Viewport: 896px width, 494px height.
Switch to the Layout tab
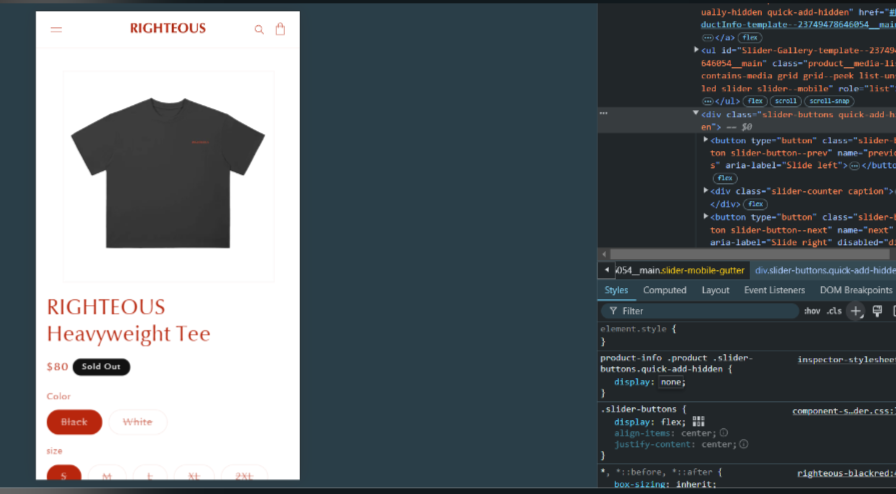715,290
